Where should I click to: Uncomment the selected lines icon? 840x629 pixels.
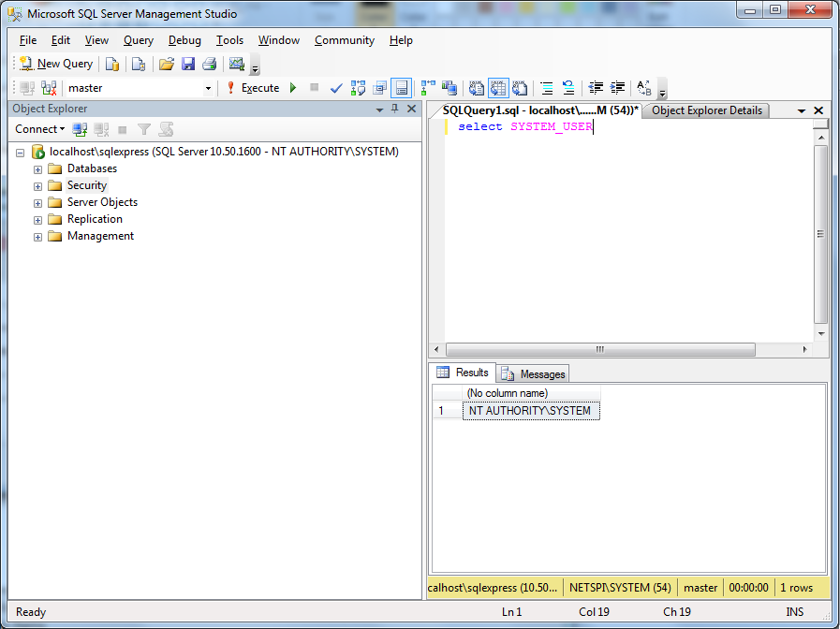point(568,88)
